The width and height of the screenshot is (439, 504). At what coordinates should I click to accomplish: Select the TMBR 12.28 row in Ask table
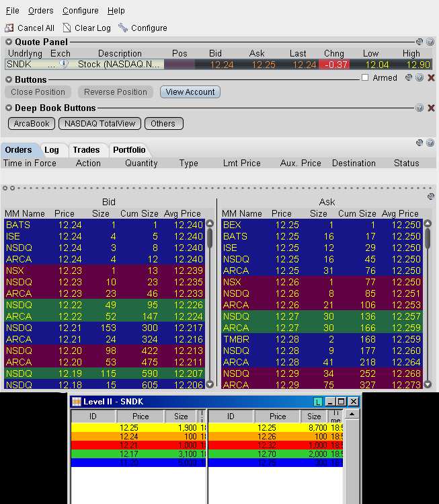[322, 339]
